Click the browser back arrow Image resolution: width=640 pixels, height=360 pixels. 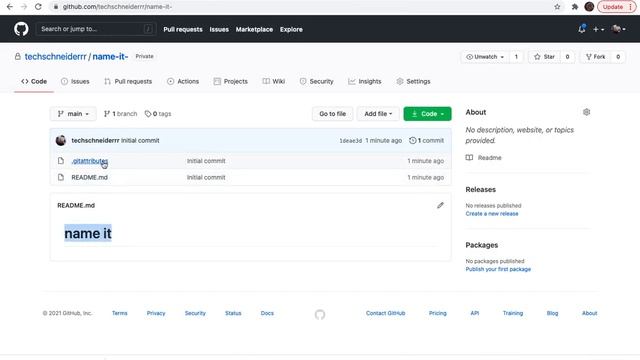pyautogui.click(x=10, y=7)
